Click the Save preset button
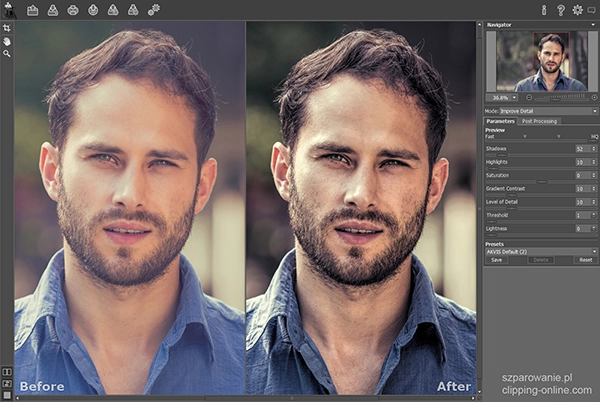The image size is (600, 402). click(497, 260)
